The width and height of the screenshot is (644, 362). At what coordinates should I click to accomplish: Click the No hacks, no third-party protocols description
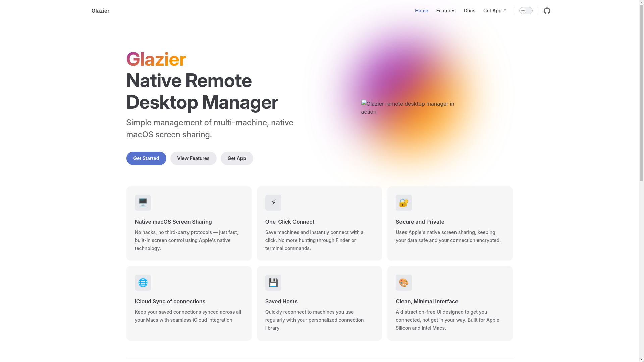[186, 240]
